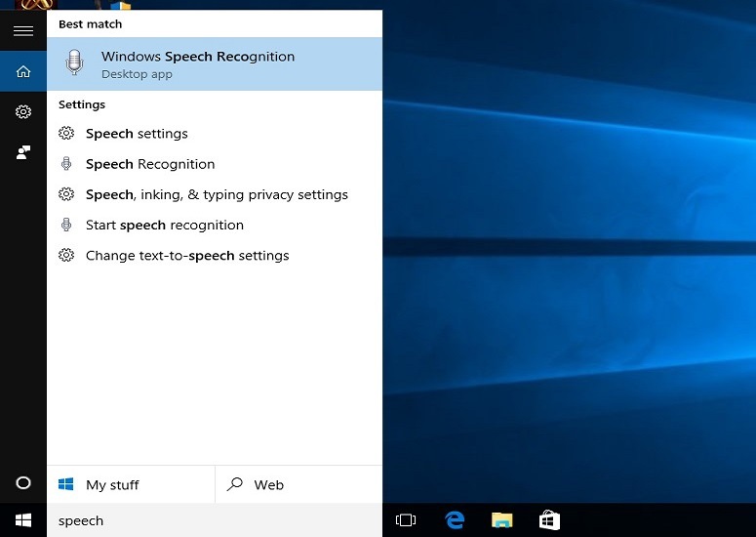The height and width of the screenshot is (537, 756).
Task: Click the Best match heading text
Action: point(90,24)
